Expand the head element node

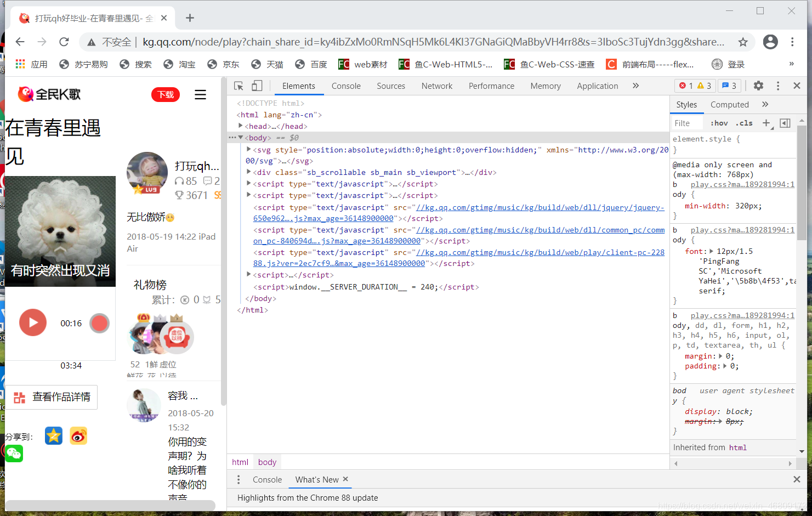240,126
